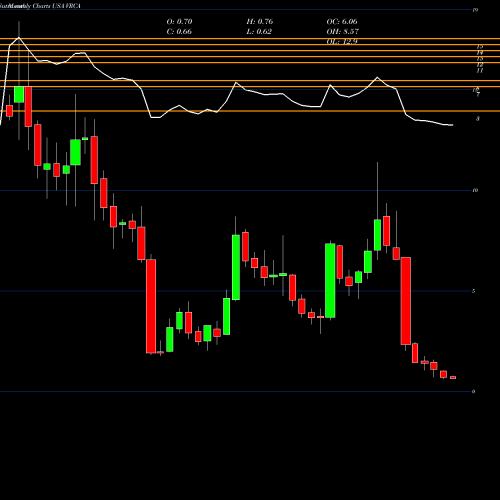
Task: Click the '0' price axis label
Action: pyautogui.click(x=474, y=392)
